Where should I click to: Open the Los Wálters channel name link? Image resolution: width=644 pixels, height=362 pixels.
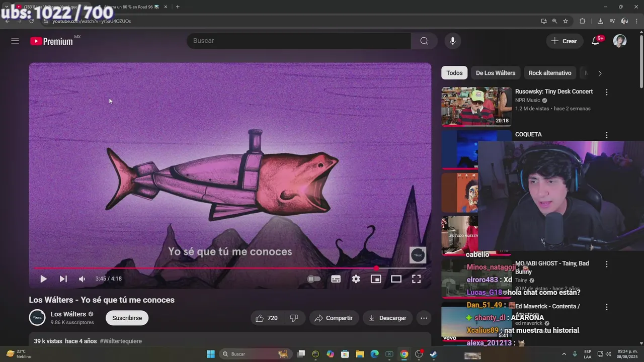pyautogui.click(x=68, y=314)
